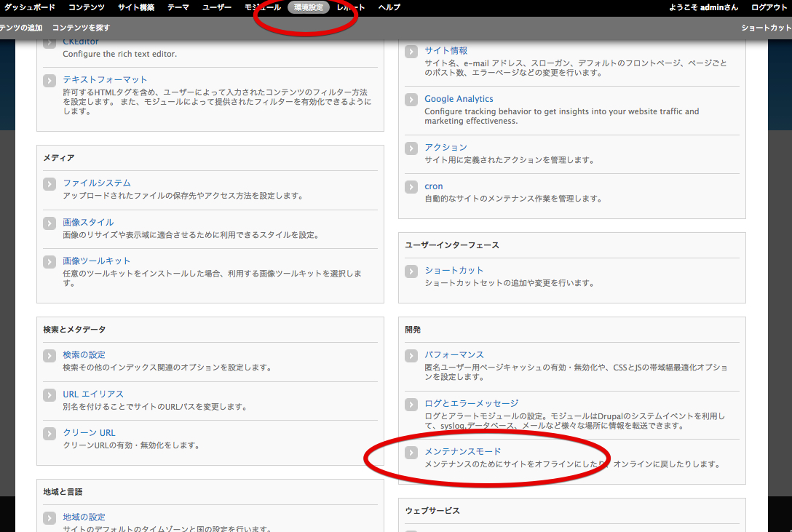Select 環境設定 in the admin menu
The image size is (792, 532).
pos(308,7)
